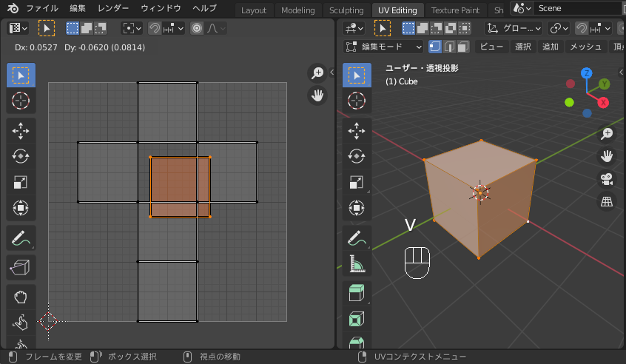
Task: Open transform orientation グロー... dropdown
Action: (514, 28)
